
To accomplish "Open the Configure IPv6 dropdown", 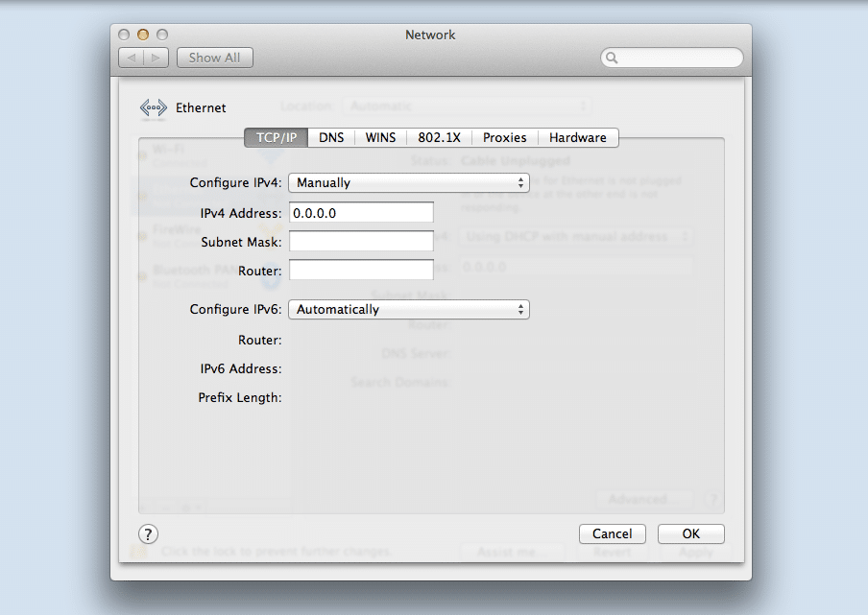I will tap(408, 309).
